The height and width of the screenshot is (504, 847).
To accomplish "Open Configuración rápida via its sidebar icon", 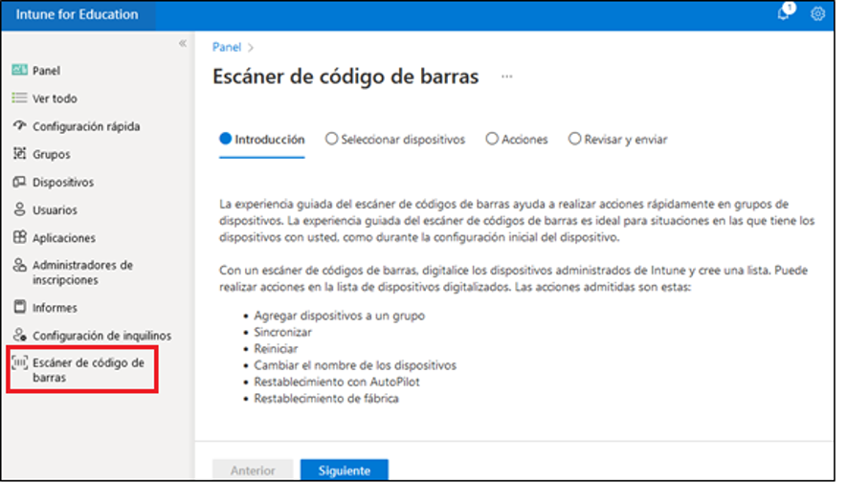I will click(19, 126).
